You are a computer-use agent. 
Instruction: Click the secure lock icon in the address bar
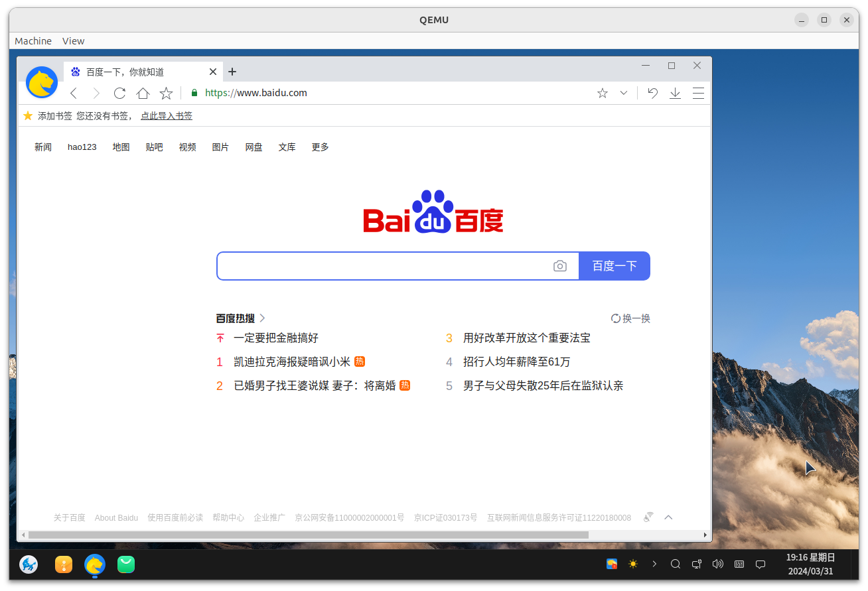point(194,93)
